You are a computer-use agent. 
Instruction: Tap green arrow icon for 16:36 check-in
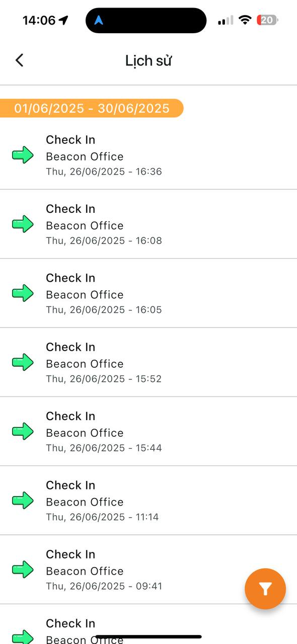click(x=23, y=155)
